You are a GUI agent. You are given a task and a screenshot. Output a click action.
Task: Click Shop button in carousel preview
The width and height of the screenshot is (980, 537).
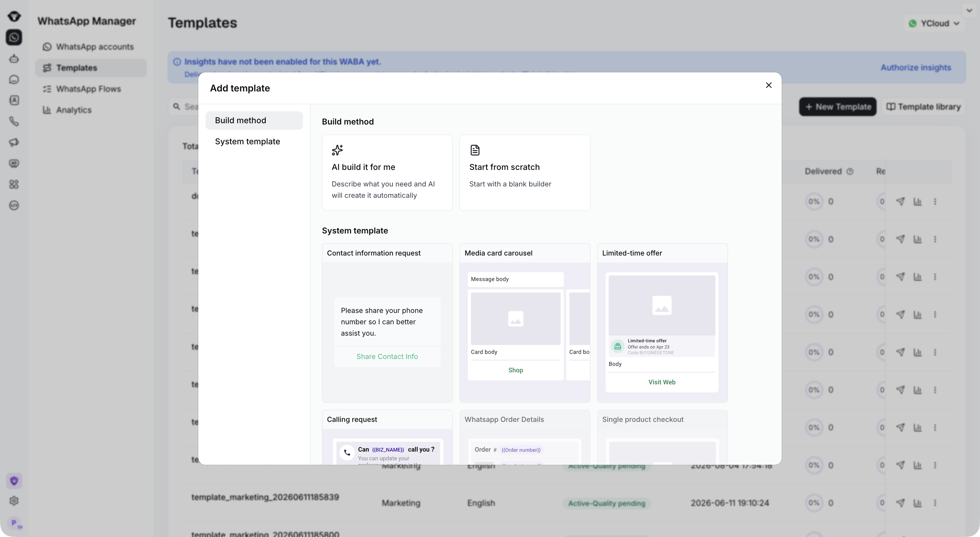pos(516,370)
